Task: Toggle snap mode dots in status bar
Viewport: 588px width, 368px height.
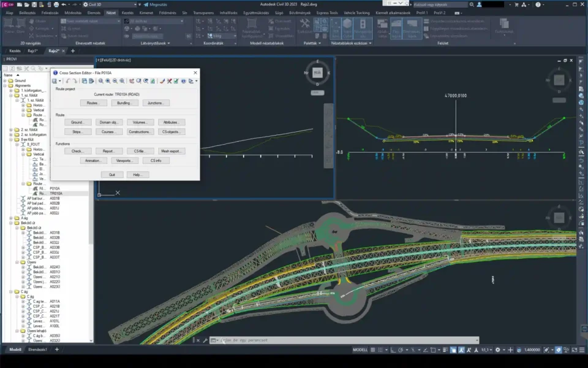Action: pyautogui.click(x=380, y=350)
